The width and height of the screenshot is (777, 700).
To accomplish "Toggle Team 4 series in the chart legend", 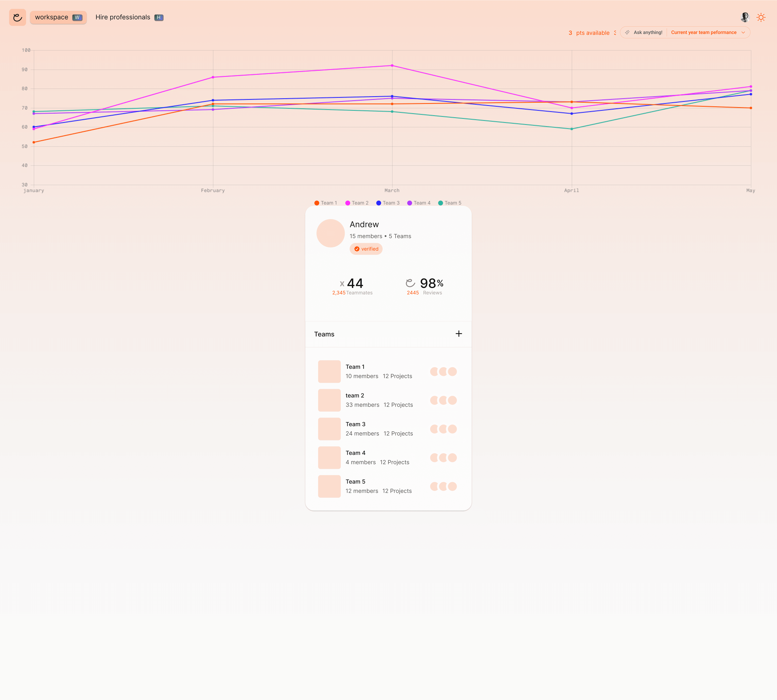I will (x=419, y=203).
